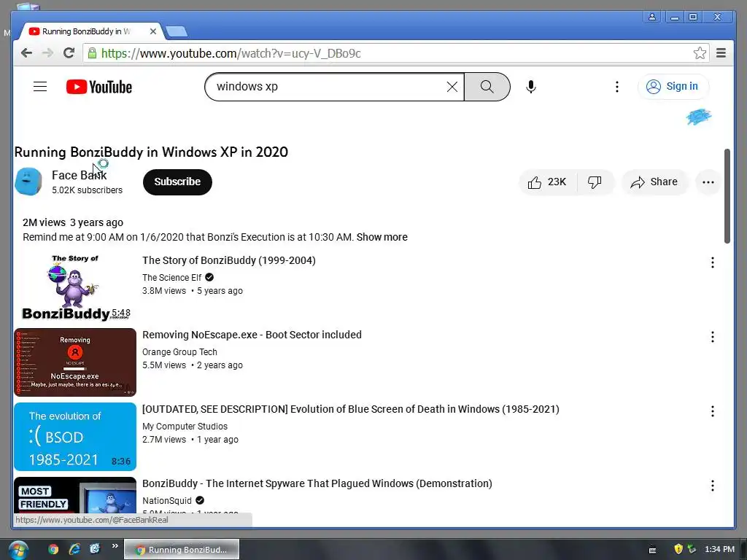This screenshot has height=560, width=747.
Task: Visit The Science Elf channel
Action: [172, 278]
